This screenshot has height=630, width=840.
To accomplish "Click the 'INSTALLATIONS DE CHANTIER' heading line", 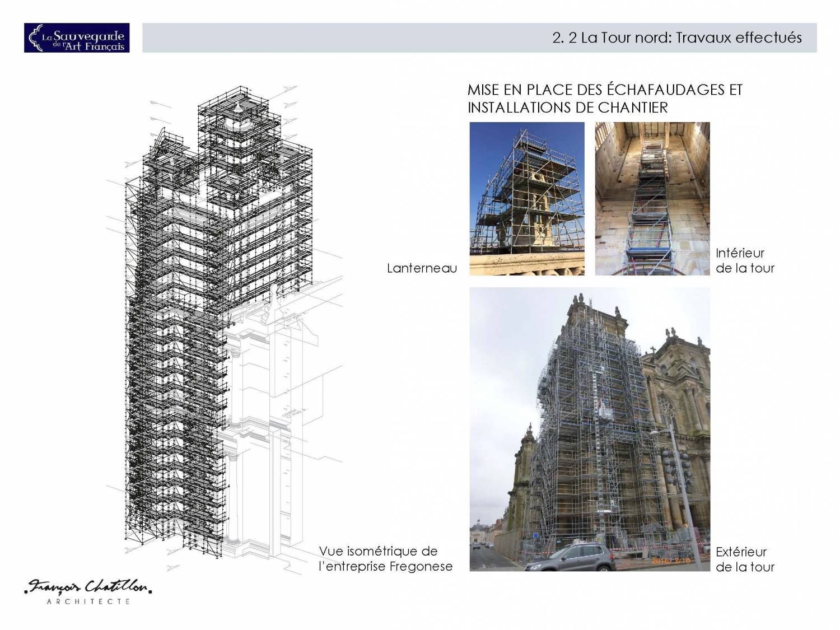I will [567, 108].
